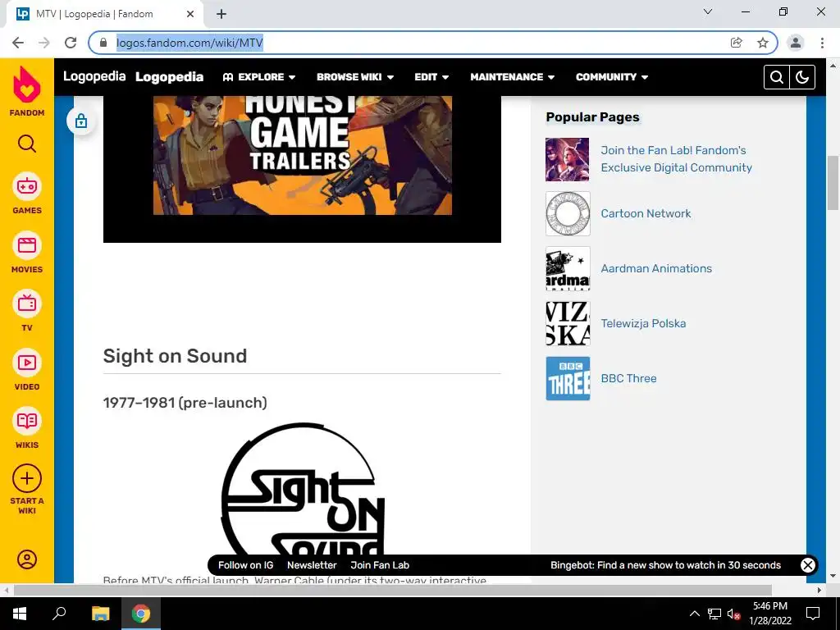Open Chrome three-dot menu

click(822, 43)
